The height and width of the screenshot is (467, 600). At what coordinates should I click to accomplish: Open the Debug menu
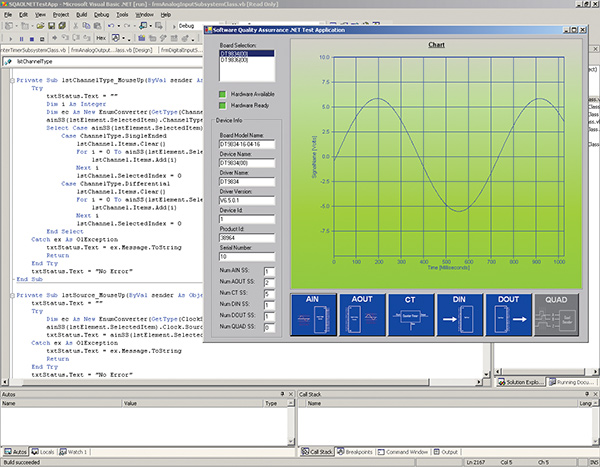[x=101, y=15]
